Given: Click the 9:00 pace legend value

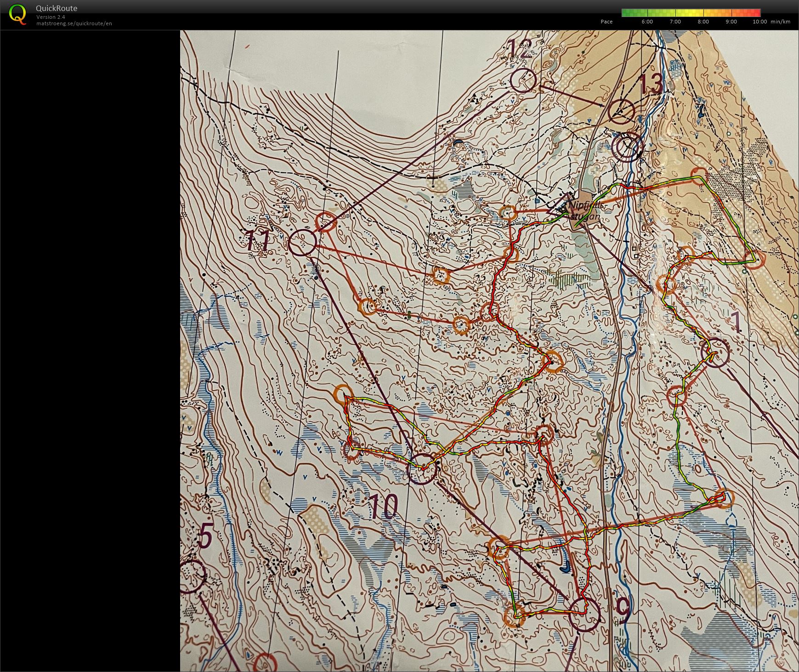Looking at the screenshot, I should coord(731,22).
